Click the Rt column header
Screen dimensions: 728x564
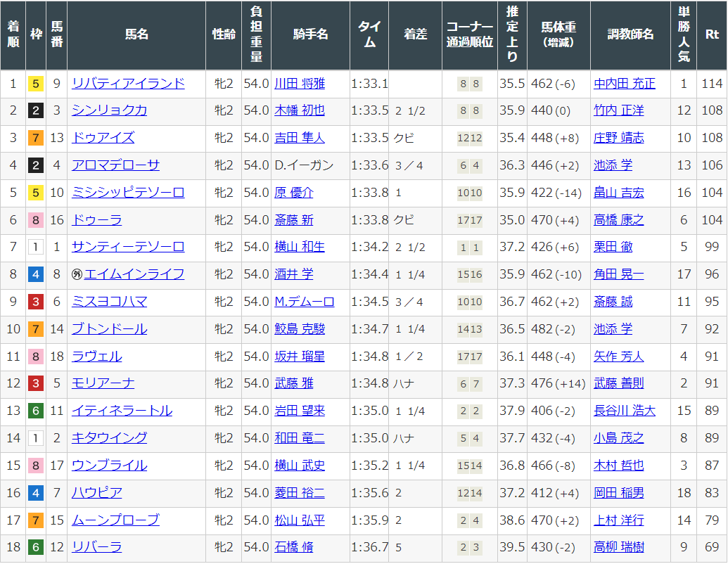pyautogui.click(x=712, y=34)
